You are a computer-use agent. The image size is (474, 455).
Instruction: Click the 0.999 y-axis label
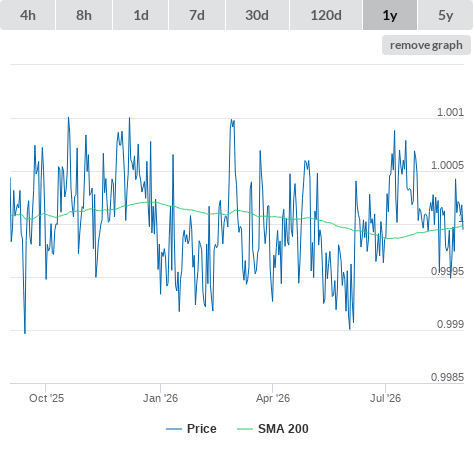click(x=450, y=324)
